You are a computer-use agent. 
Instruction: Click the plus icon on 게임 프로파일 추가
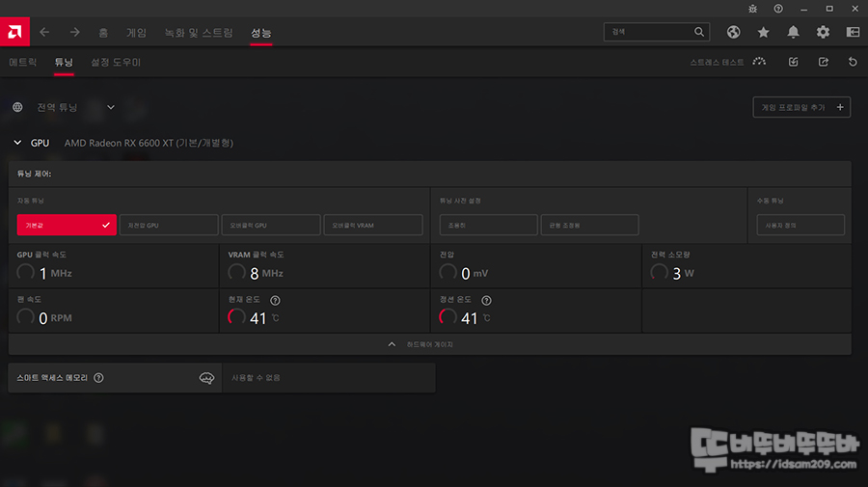840,107
